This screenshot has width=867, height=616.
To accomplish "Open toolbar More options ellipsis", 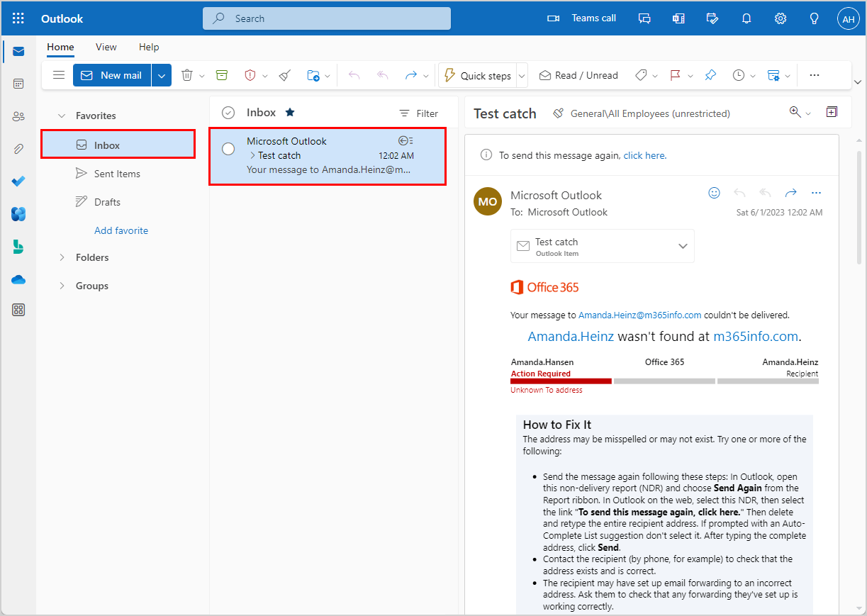I will click(x=815, y=75).
